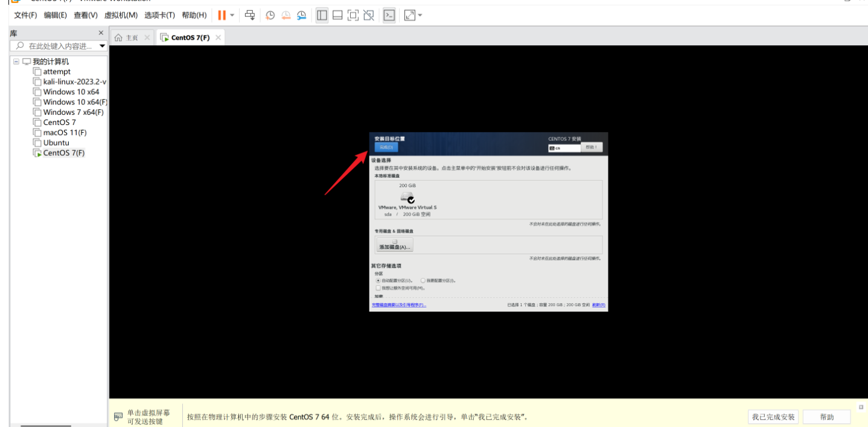This screenshot has width=868, height=427.
Task: Open the 编辑(E) menu
Action: [x=56, y=15]
